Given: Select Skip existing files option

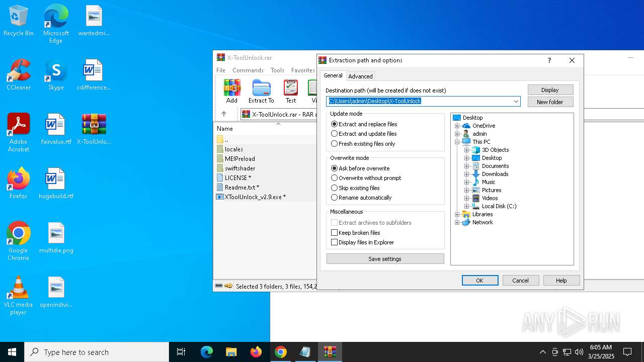Looking at the screenshot, I should pyautogui.click(x=355, y=188).
